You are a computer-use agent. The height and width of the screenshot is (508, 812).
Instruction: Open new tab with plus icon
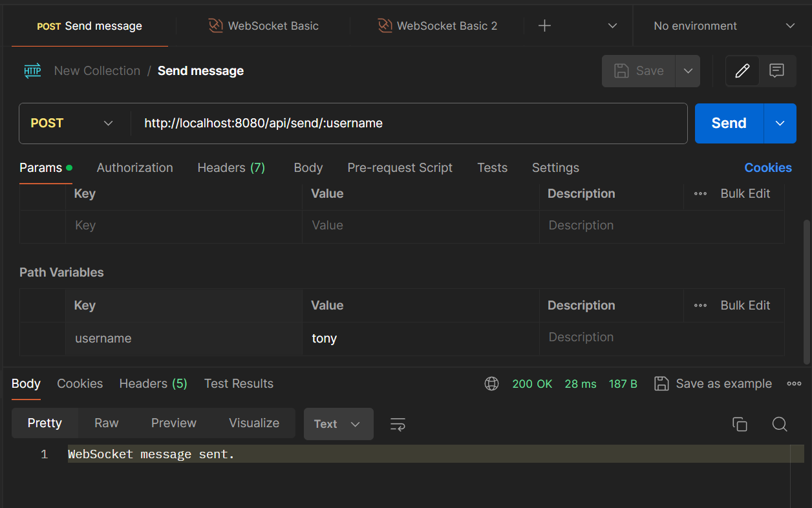tap(544, 26)
